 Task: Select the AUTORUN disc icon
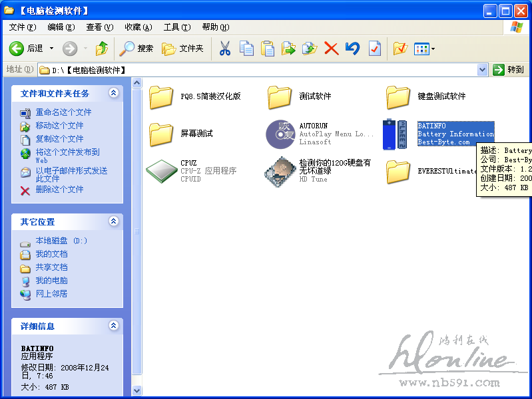(x=280, y=134)
